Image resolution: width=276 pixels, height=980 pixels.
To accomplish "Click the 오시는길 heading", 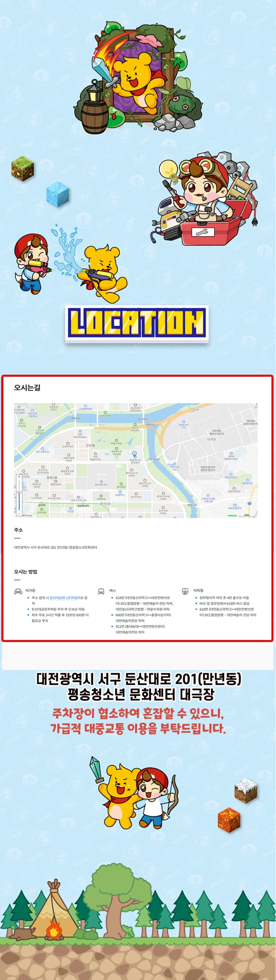I will click(27, 388).
